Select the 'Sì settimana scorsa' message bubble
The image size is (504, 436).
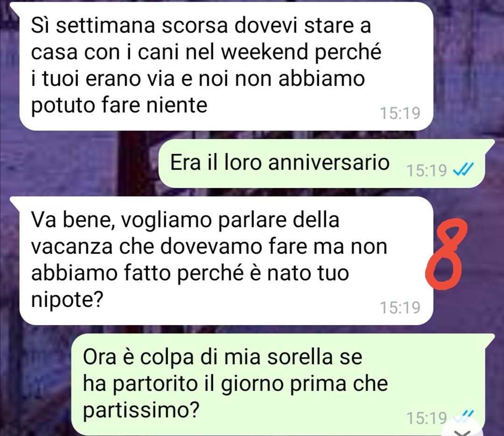coord(226,66)
